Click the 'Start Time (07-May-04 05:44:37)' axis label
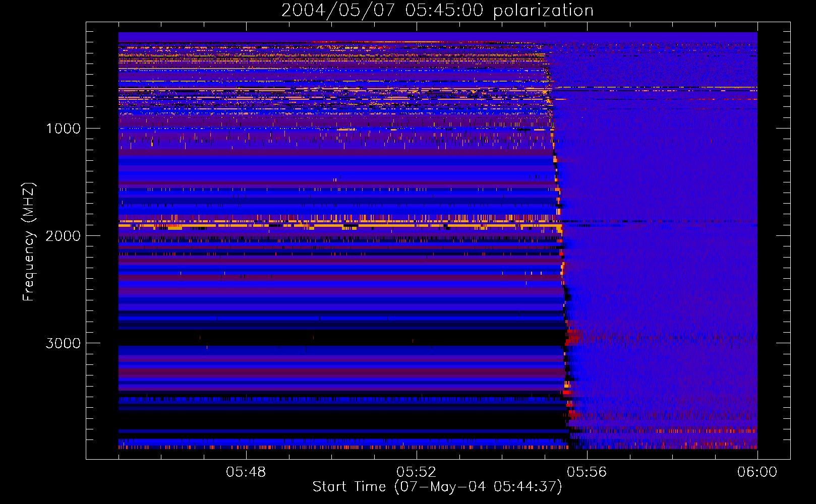Viewport: 816px width, 504px height. pos(437,487)
